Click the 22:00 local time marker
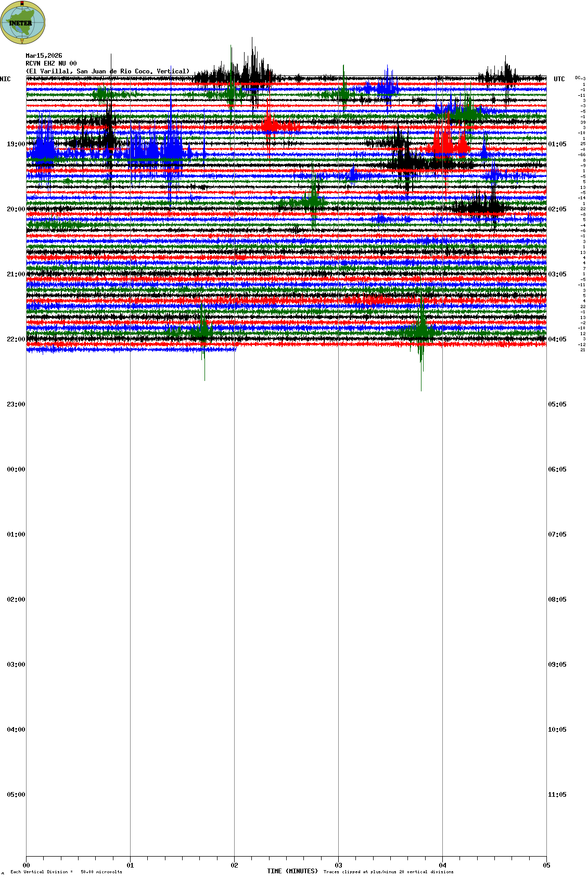This screenshot has height=879, width=588. 16,339
